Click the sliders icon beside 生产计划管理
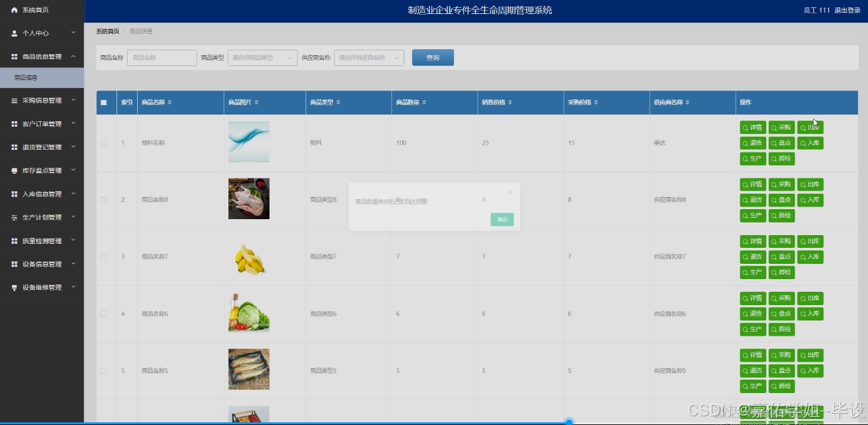Viewport: 868px width, 425px height. point(15,218)
